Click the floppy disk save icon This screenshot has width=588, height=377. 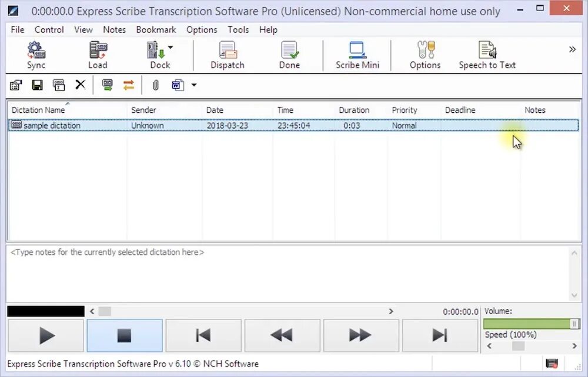point(37,85)
